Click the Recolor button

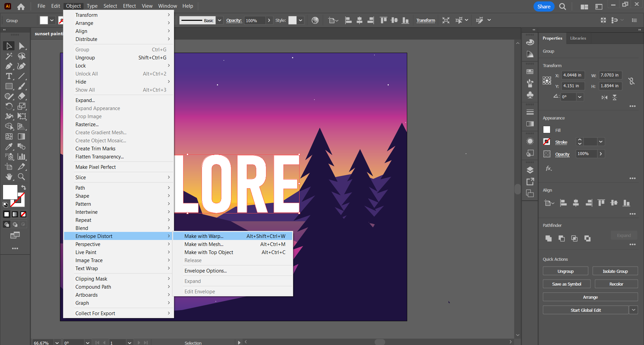point(616,284)
